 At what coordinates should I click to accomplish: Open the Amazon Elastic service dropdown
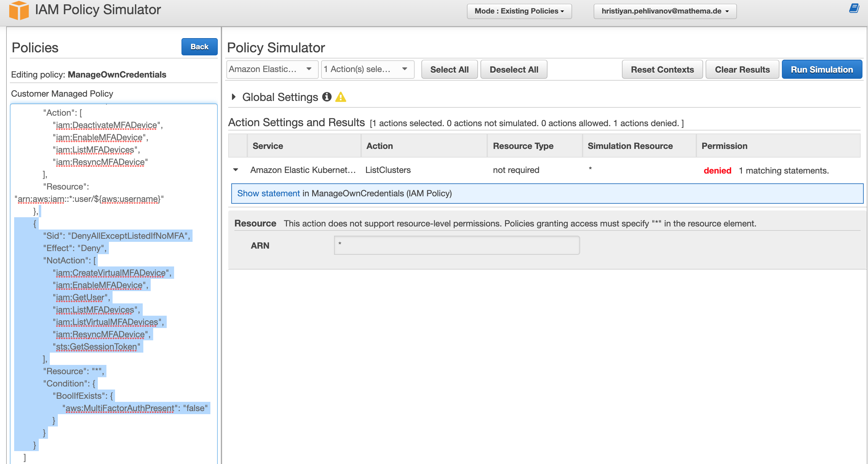coord(272,70)
